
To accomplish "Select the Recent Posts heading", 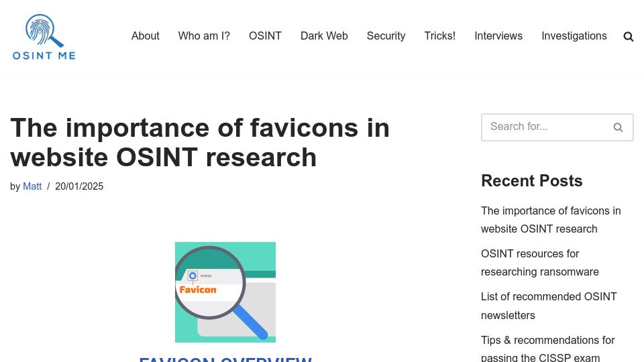I will [x=531, y=180].
